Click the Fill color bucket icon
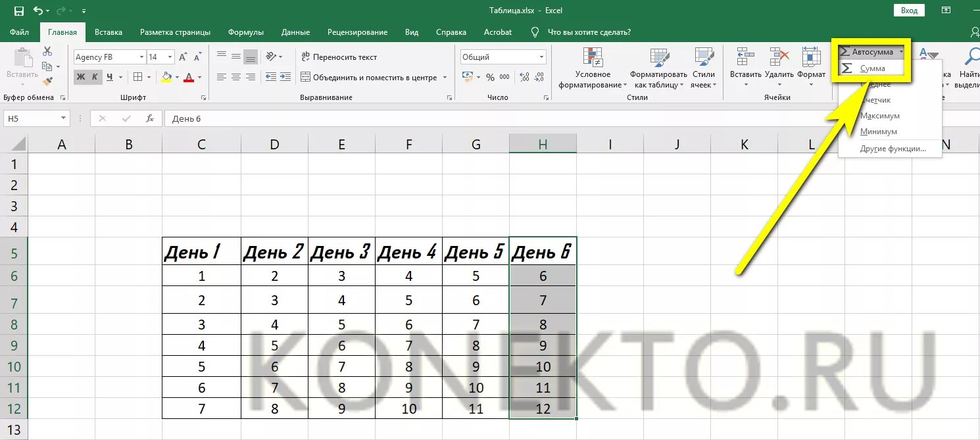Image resolution: width=980 pixels, height=440 pixels. pos(166,77)
